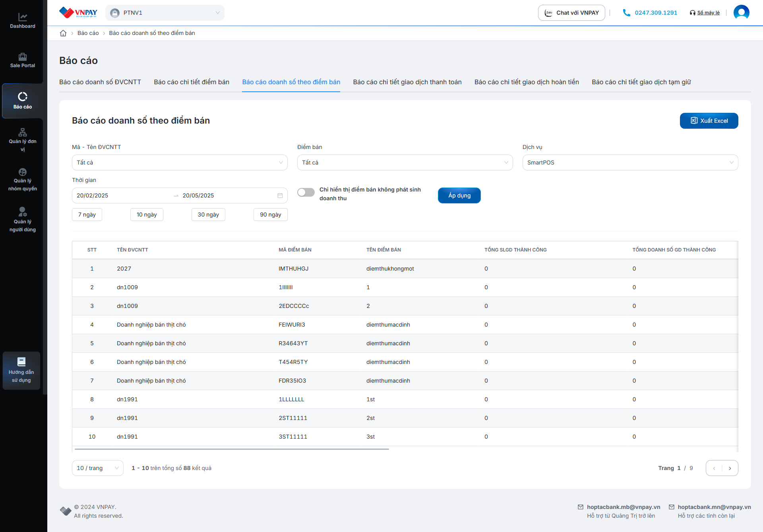Click the TỔNG DOANH SỐ GD THÀNH CÔNG header
763x532 pixels.
click(674, 250)
